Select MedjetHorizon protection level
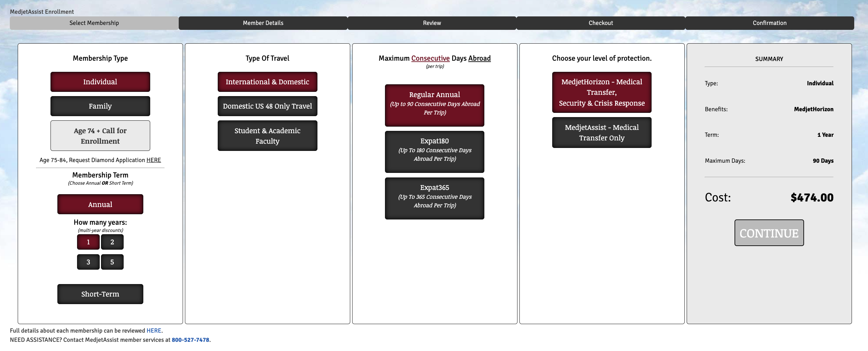The height and width of the screenshot is (351, 868). [601, 92]
